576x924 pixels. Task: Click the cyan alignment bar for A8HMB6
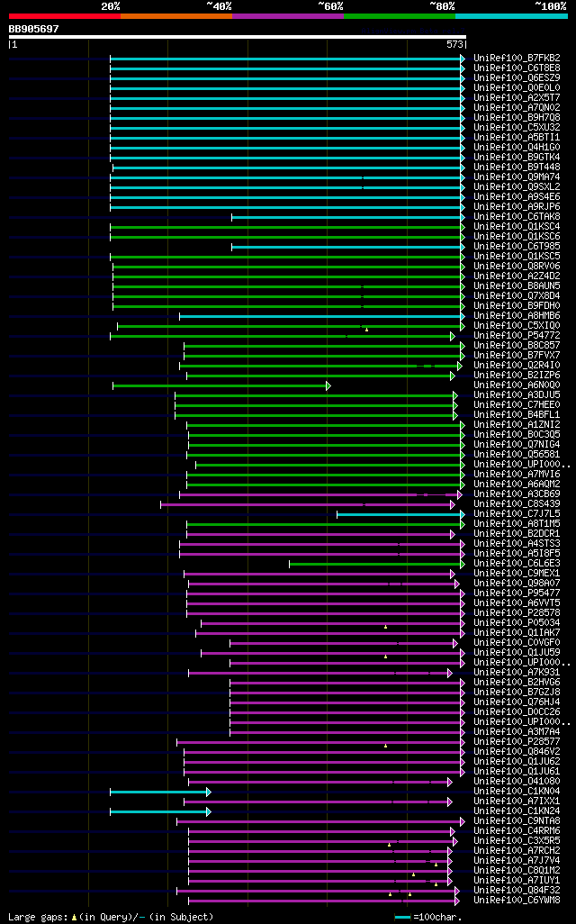(322, 316)
